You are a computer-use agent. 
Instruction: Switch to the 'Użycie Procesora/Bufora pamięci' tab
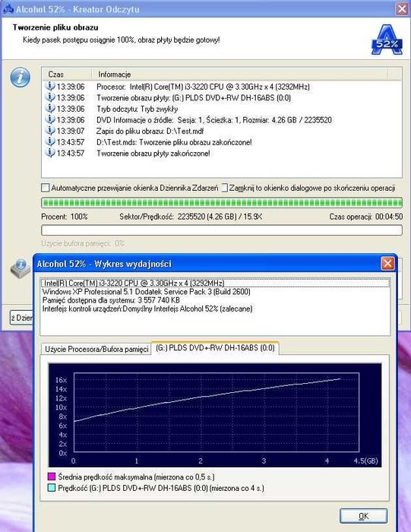tap(96, 349)
